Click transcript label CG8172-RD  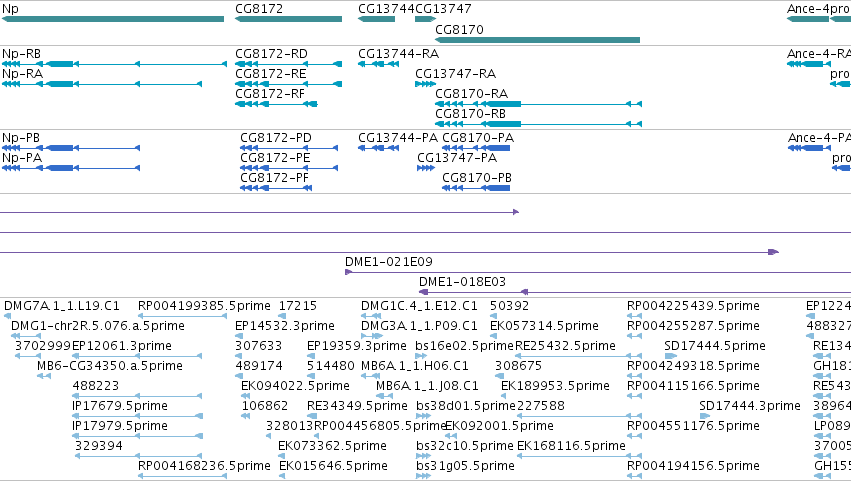[271, 54]
